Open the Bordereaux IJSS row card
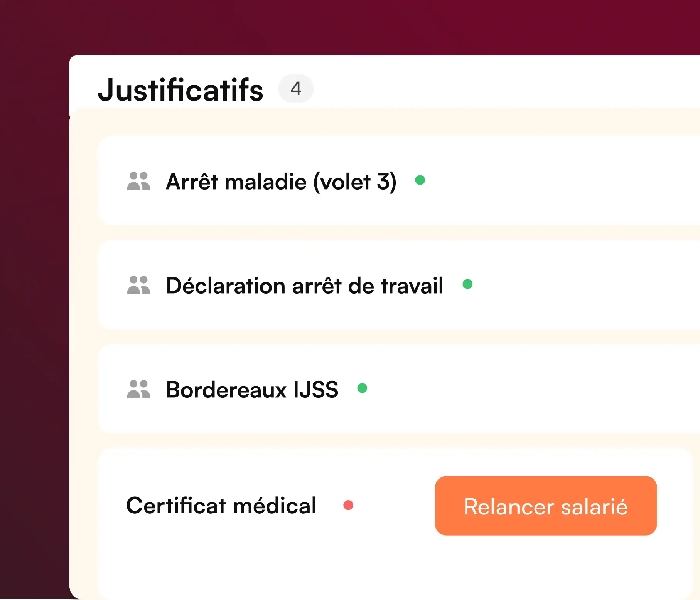Screen dimensions: 700x600 [399, 389]
